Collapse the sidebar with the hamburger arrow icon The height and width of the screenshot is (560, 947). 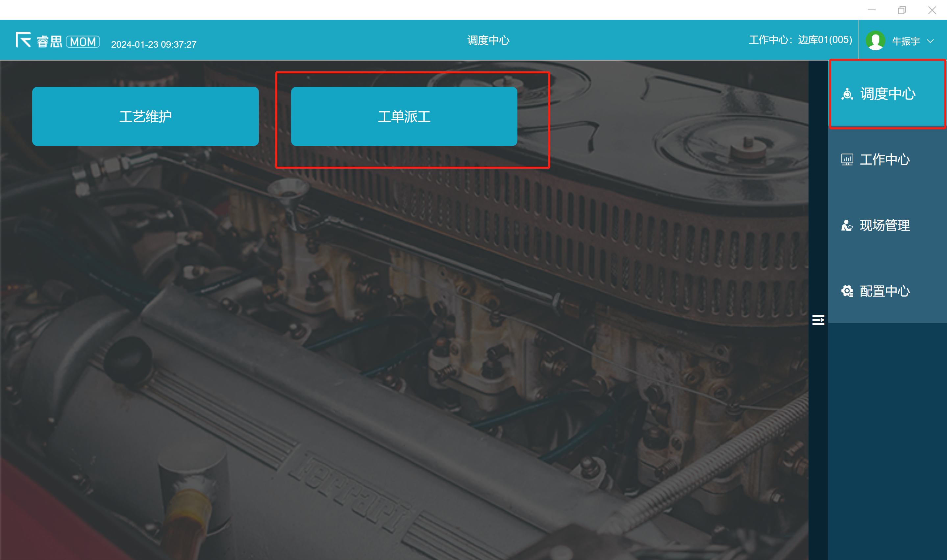coord(818,320)
